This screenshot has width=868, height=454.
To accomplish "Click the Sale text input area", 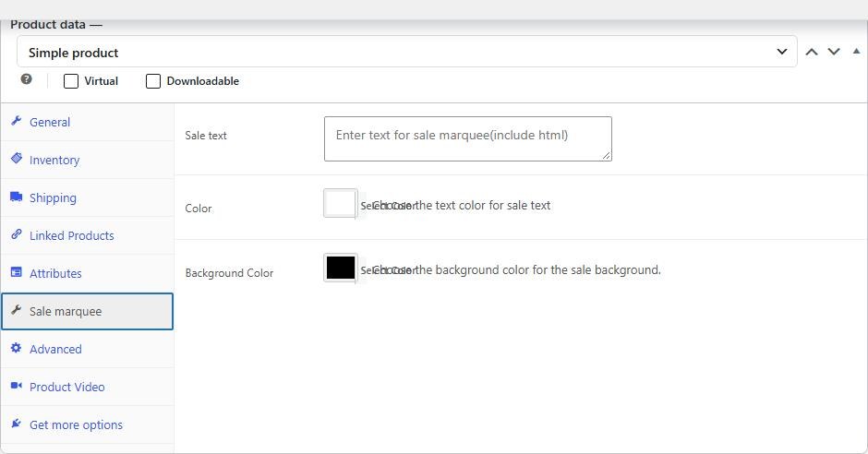I will 468,138.
